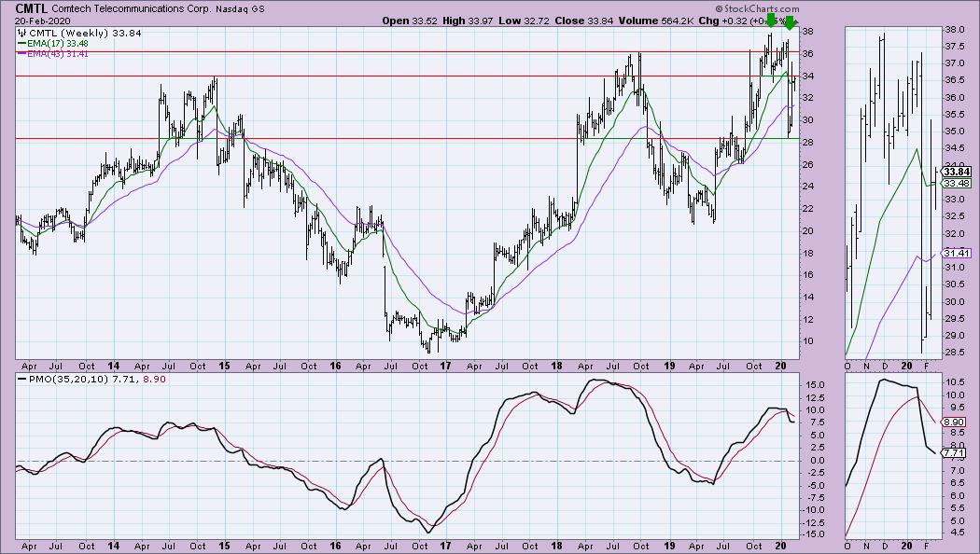Click the 20-Feb-2020 chart date
980x554 pixels.
pos(43,21)
